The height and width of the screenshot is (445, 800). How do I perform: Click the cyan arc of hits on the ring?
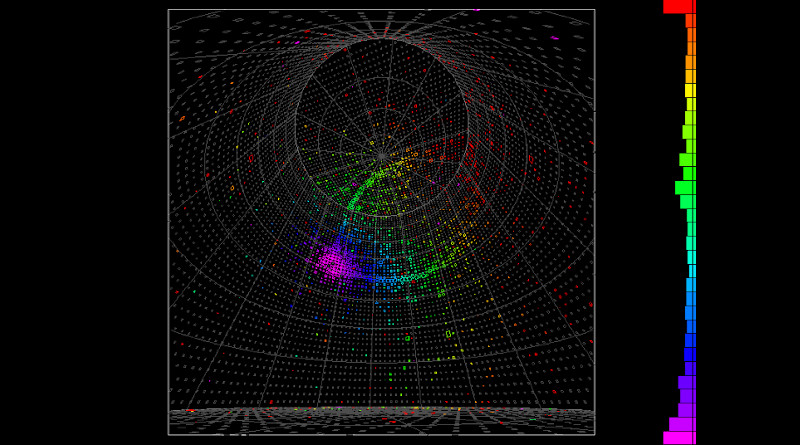coord(403,279)
